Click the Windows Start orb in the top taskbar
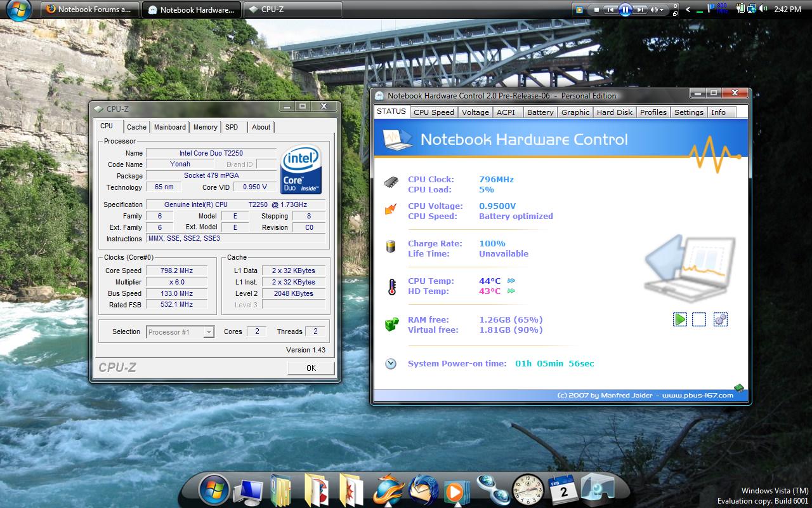This screenshot has width=812, height=508. click(18, 10)
